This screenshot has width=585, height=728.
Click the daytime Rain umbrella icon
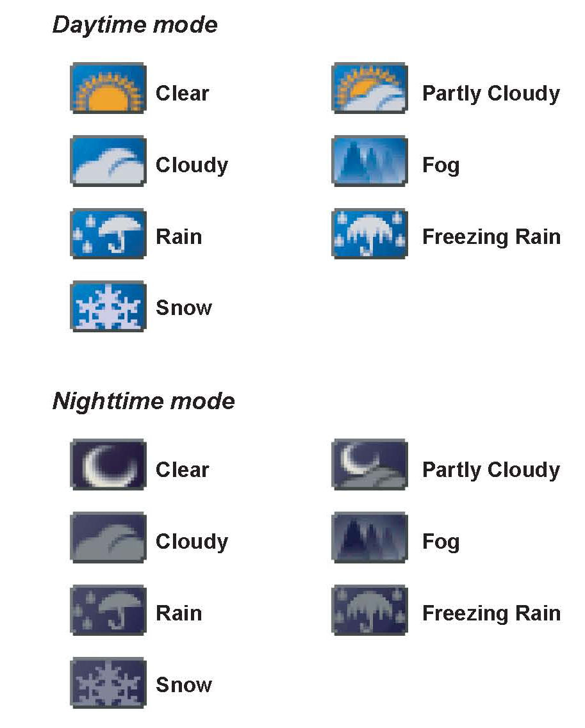pos(108,233)
